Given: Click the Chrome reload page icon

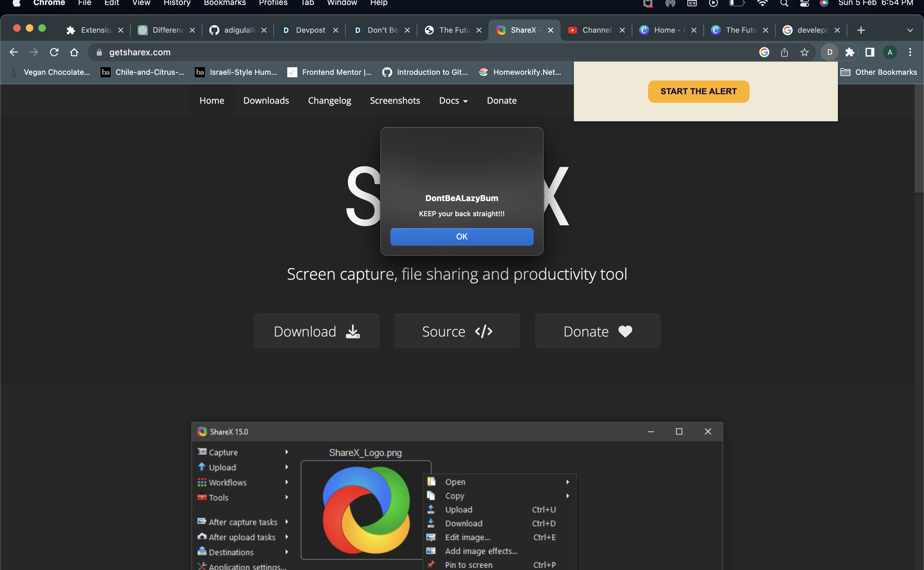Looking at the screenshot, I should [x=54, y=52].
